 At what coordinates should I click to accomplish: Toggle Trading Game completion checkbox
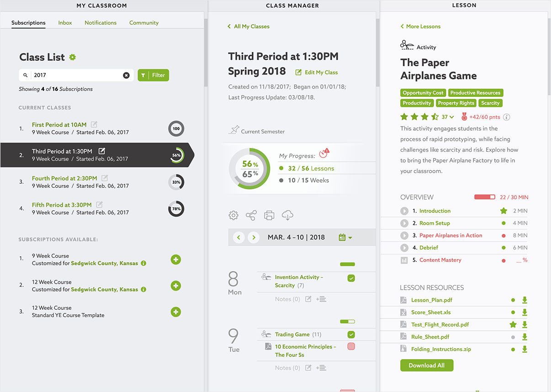pyautogui.click(x=351, y=334)
